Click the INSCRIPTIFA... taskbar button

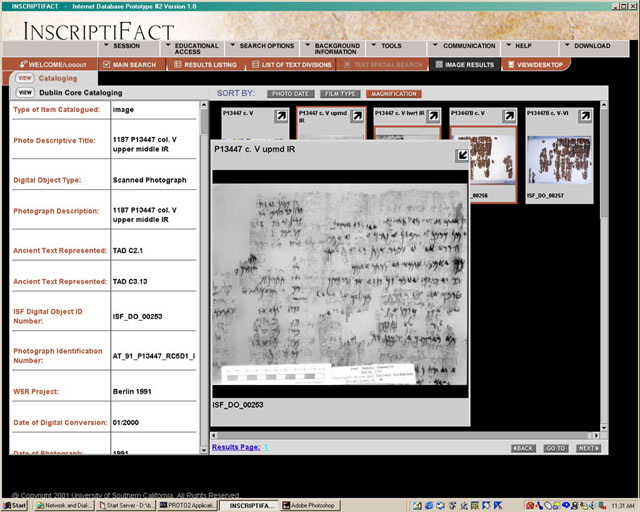coord(249,505)
